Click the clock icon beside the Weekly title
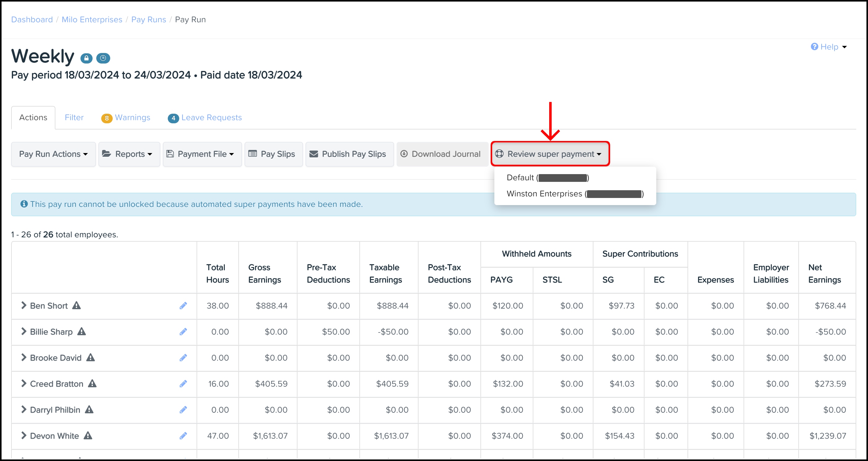868x461 pixels. click(103, 58)
